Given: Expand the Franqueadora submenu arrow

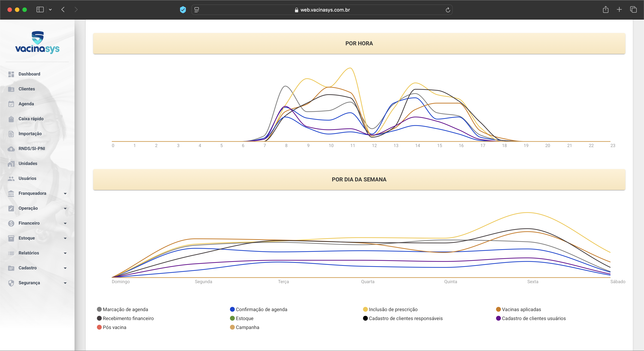Looking at the screenshot, I should click(x=65, y=193).
